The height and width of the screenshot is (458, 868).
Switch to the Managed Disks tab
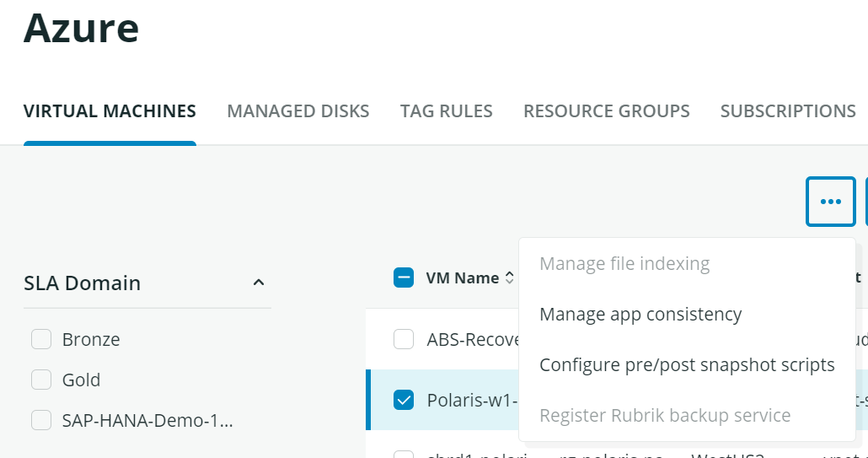pos(297,111)
